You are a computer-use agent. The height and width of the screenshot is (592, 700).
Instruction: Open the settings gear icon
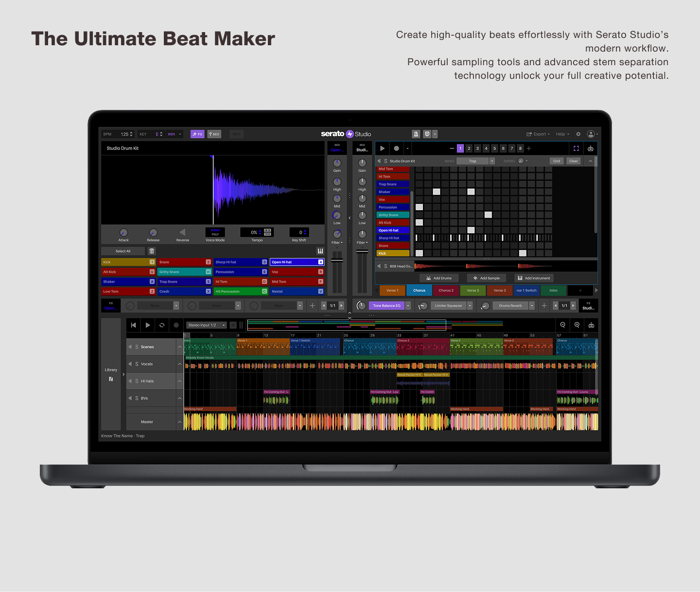click(578, 134)
